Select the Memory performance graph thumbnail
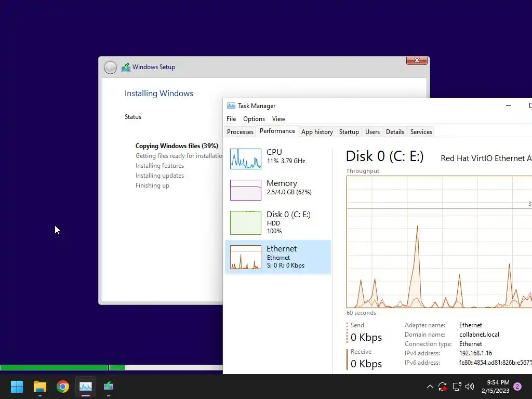 point(246,190)
